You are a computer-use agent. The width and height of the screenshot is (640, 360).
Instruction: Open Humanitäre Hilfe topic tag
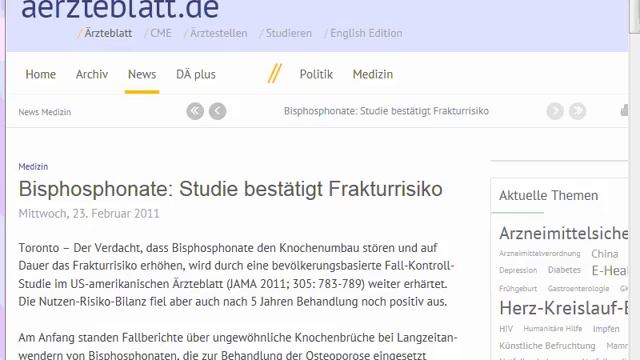click(553, 329)
